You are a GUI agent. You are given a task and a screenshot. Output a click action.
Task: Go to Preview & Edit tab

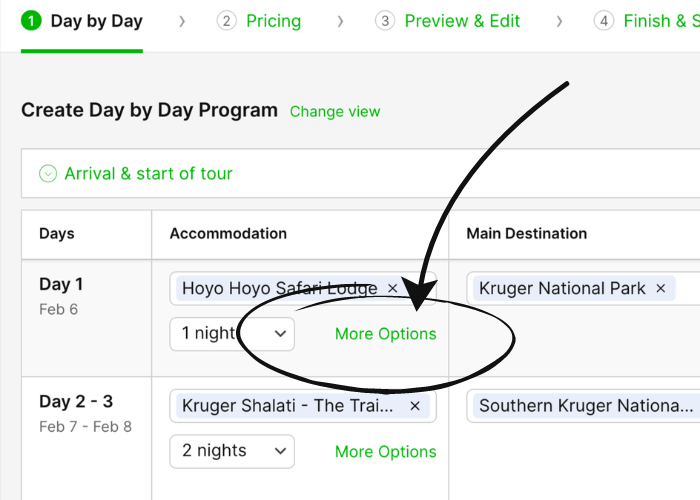pyautogui.click(x=462, y=21)
